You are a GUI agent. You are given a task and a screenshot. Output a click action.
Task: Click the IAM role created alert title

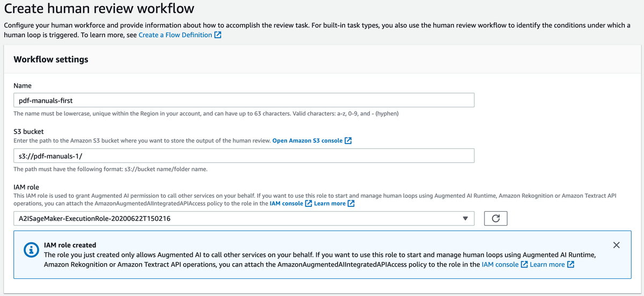click(x=70, y=245)
